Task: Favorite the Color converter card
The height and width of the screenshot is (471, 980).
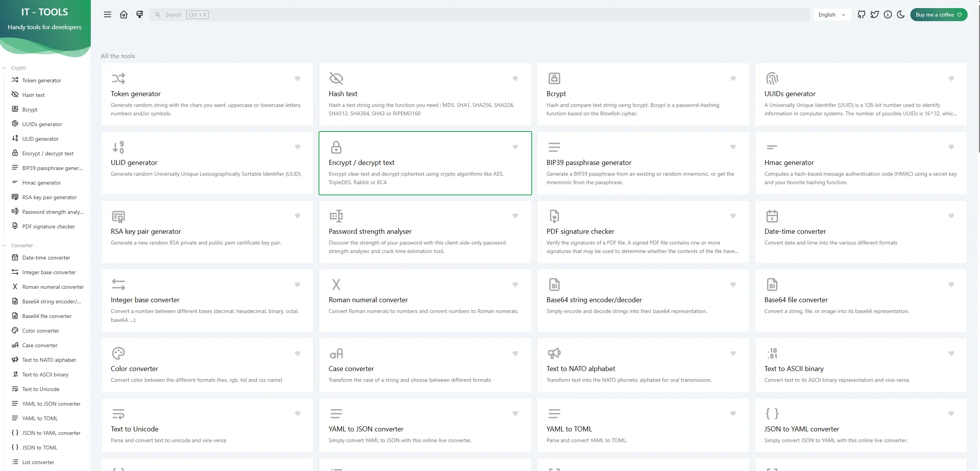Action: [297, 353]
